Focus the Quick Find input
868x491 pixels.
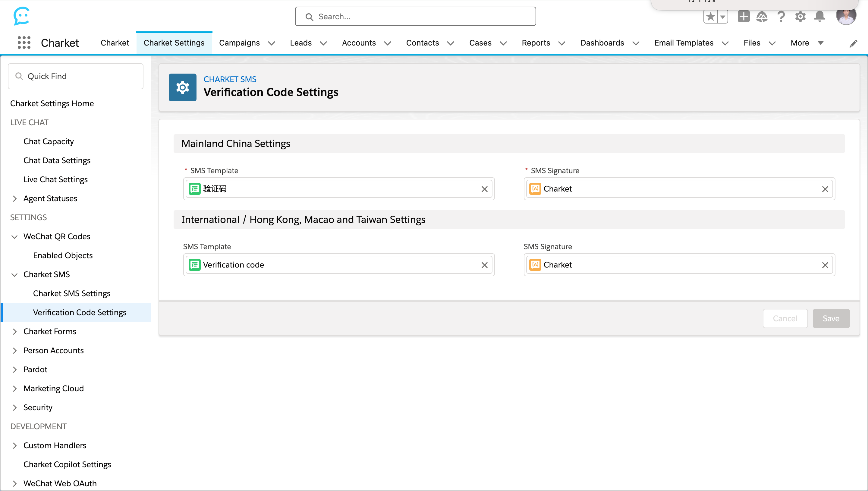(x=75, y=77)
